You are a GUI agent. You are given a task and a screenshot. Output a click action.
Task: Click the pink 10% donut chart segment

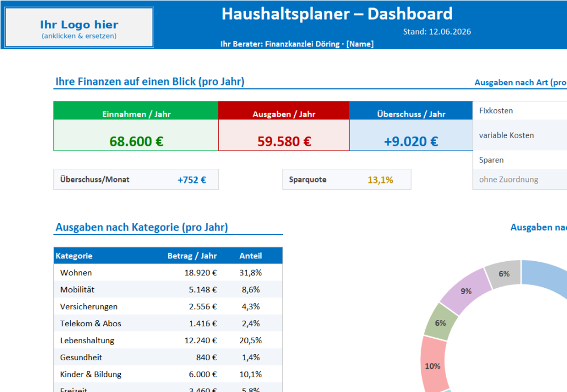433,366
